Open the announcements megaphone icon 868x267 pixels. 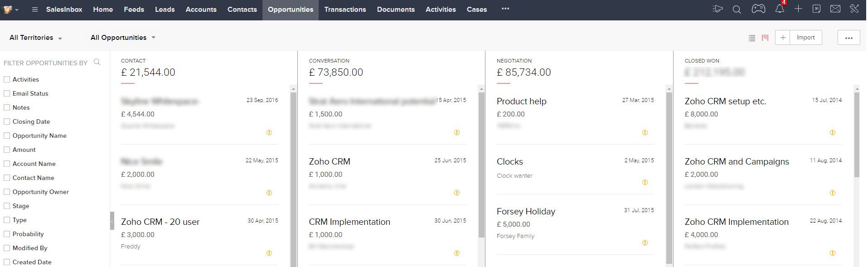(718, 9)
